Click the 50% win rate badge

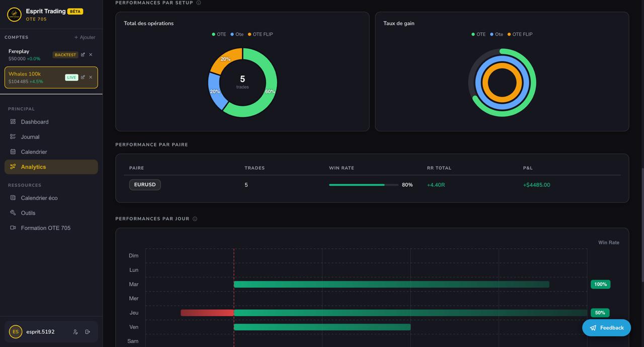tap(600, 313)
